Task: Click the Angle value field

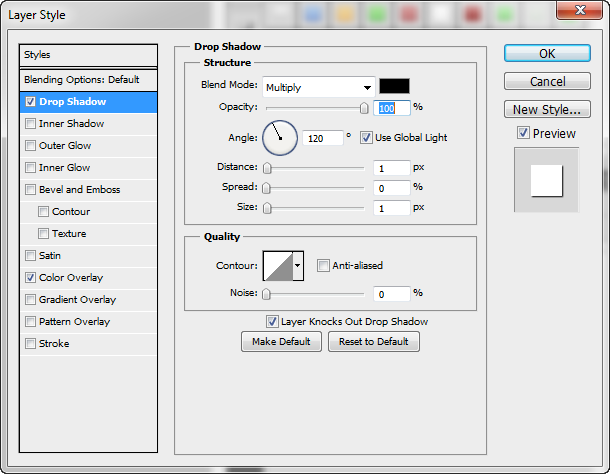Action: tap(323, 138)
